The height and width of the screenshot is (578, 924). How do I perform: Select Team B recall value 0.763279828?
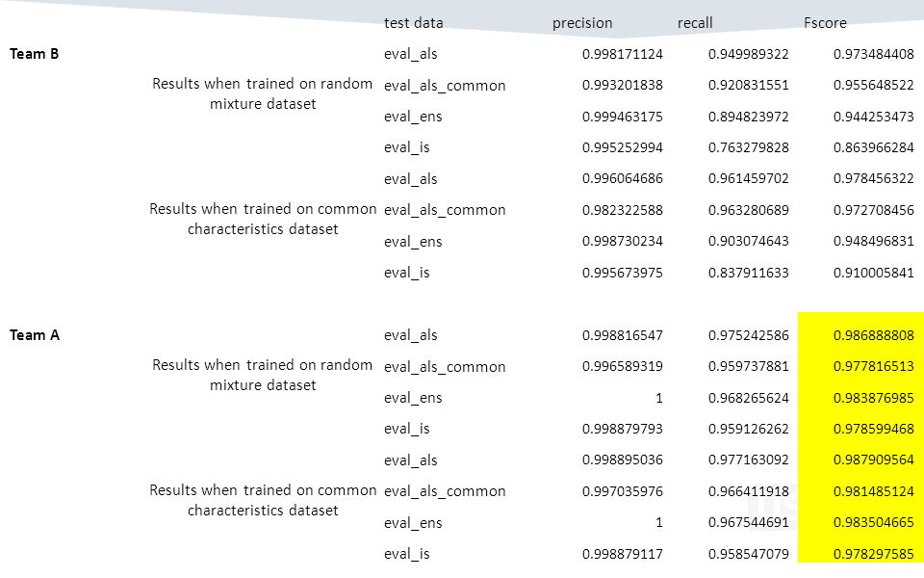coord(749,147)
